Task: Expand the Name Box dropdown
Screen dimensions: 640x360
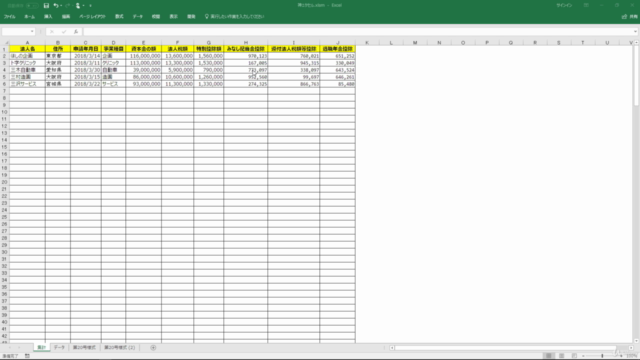Action: pyautogui.click(x=32, y=31)
